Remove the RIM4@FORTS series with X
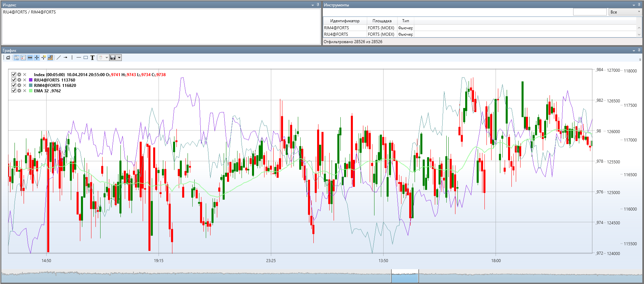644x284 pixels. click(x=25, y=85)
